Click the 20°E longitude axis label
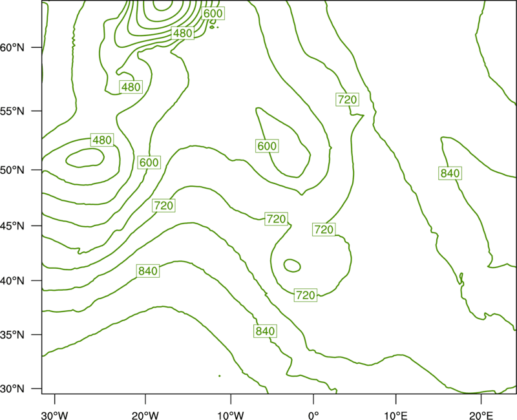 (x=481, y=415)
